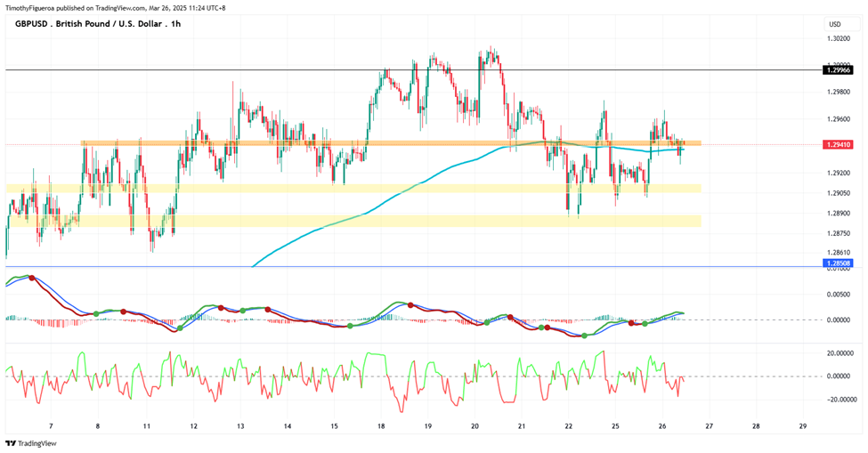
Task: Click the green MACD dot below date 22
Action: coord(585,336)
